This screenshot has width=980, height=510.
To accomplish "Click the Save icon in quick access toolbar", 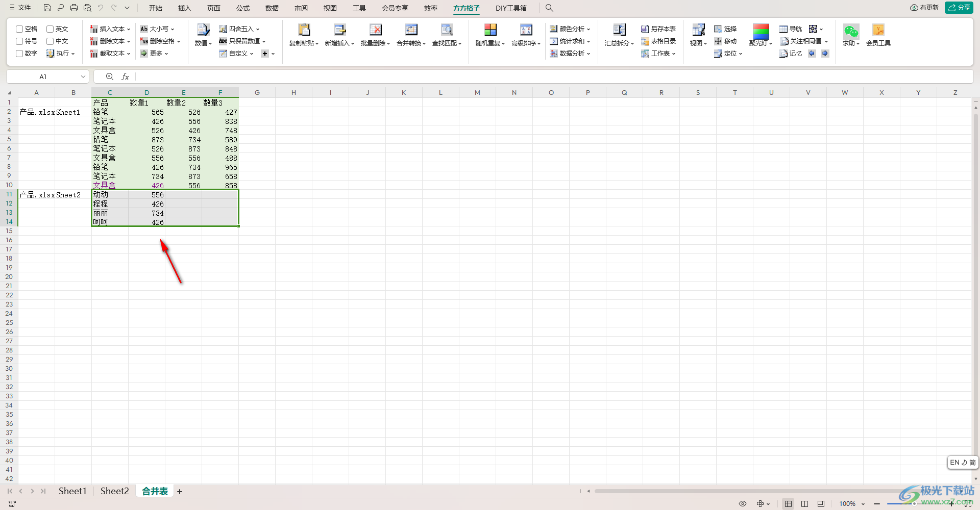I will coord(47,8).
